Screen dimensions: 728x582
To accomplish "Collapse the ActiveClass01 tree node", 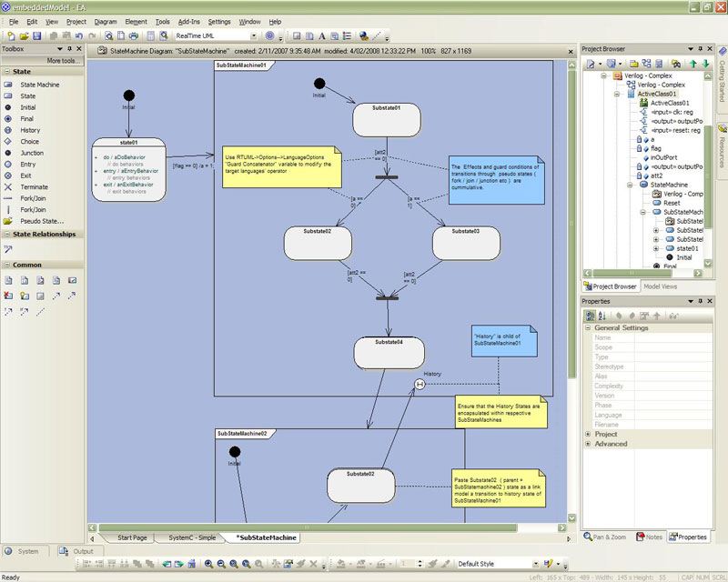I will (617, 94).
